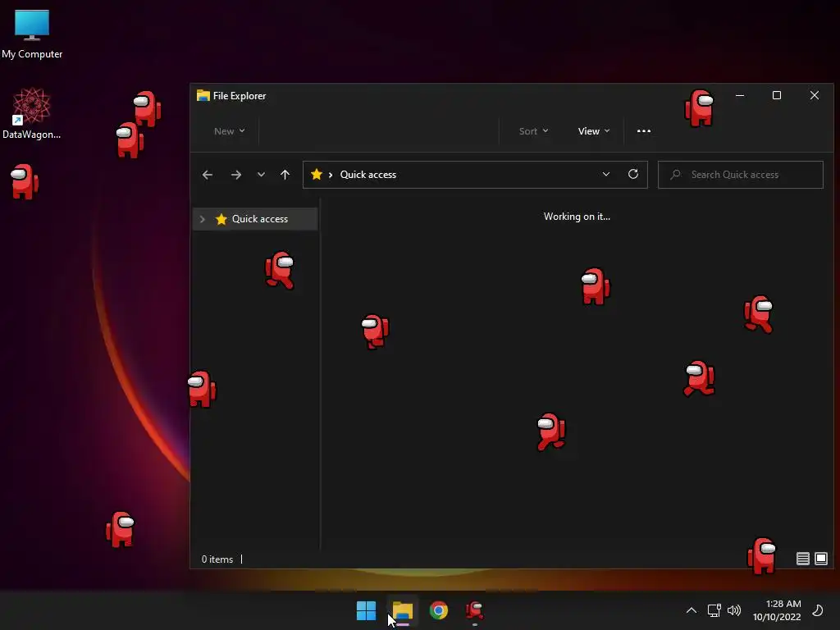Click the star icon in address bar
Image resolution: width=840 pixels, height=630 pixels.
pyautogui.click(x=317, y=174)
